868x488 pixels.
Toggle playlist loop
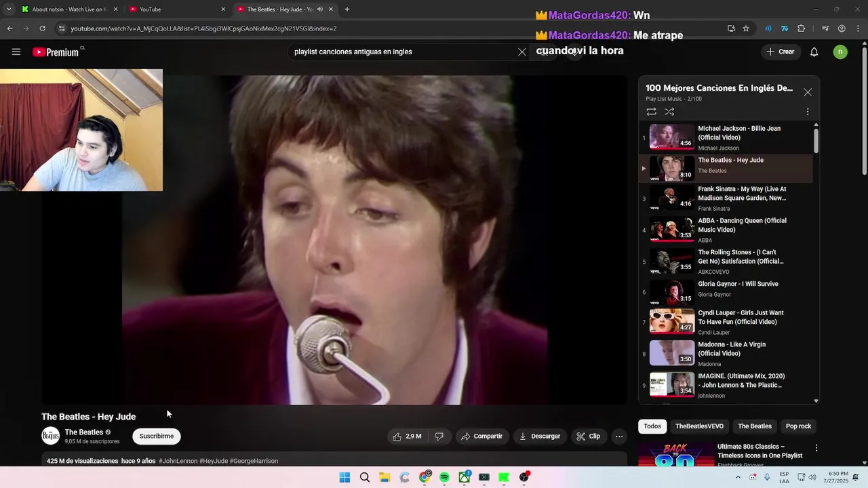coord(651,111)
